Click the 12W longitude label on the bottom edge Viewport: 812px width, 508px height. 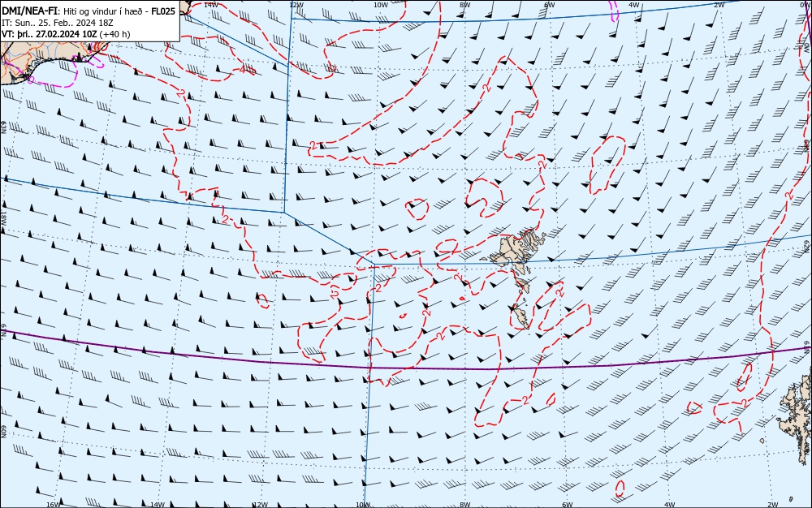pos(261,505)
